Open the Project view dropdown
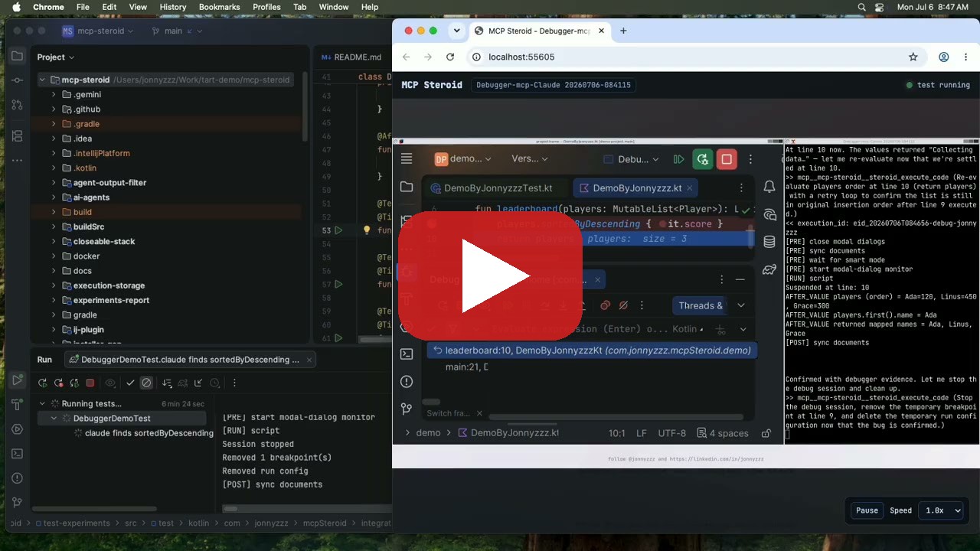 [56, 57]
